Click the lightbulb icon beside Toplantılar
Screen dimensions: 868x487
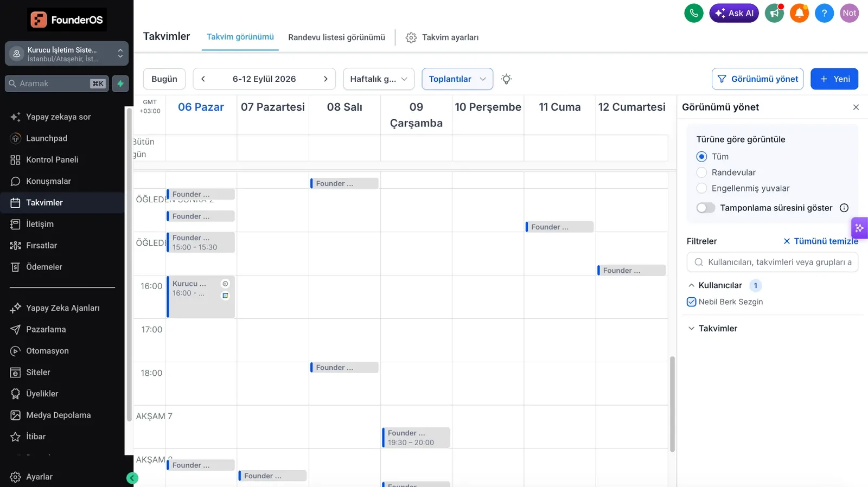(506, 79)
